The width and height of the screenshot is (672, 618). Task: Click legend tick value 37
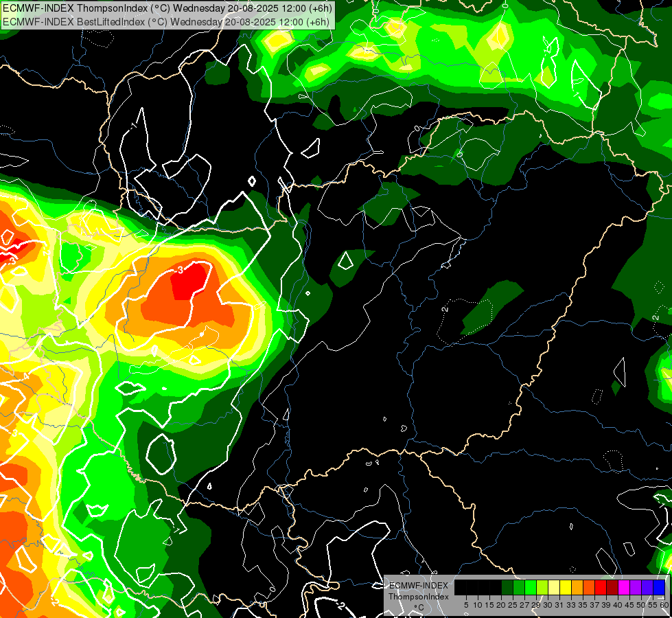595,605
